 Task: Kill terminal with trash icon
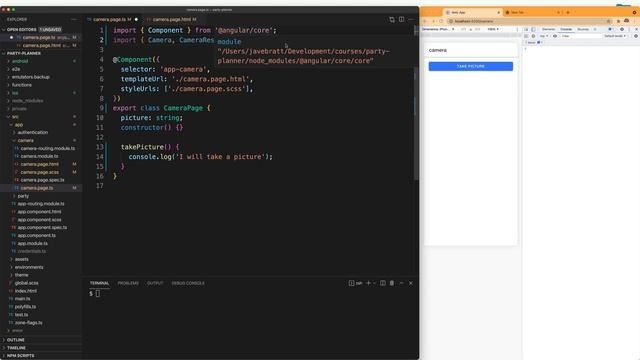point(392,283)
